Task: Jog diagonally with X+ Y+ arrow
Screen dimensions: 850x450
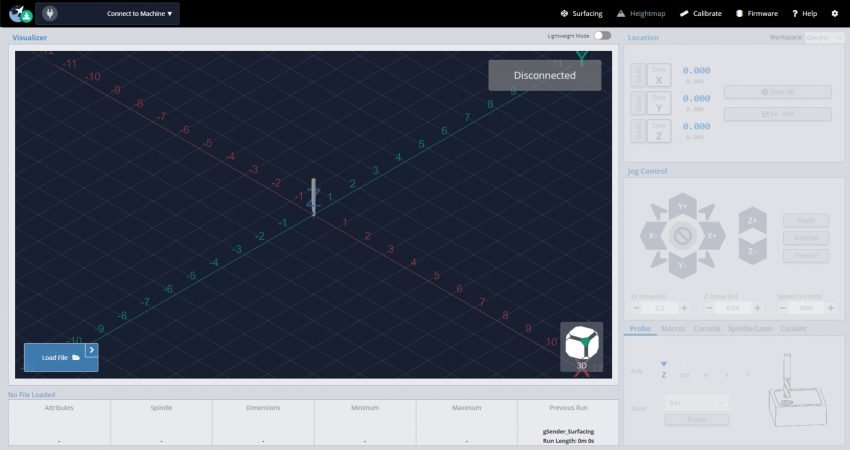Action: pyautogui.click(x=706, y=212)
